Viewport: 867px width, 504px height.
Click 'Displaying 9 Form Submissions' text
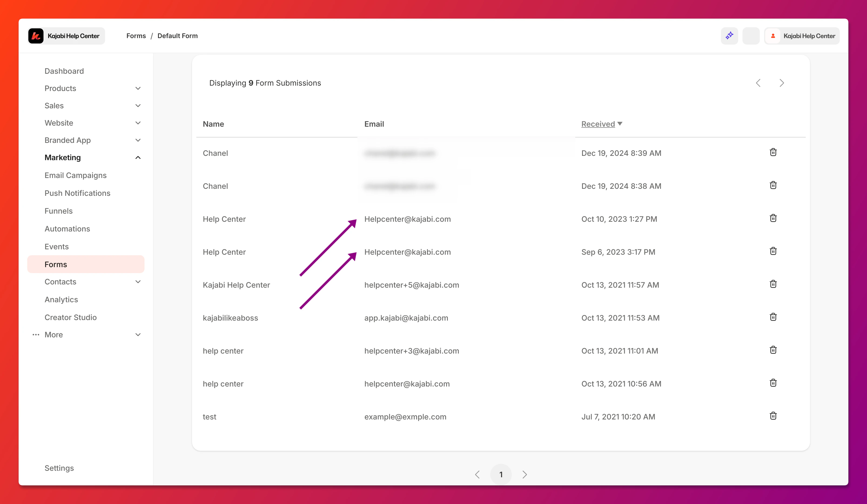(x=265, y=83)
